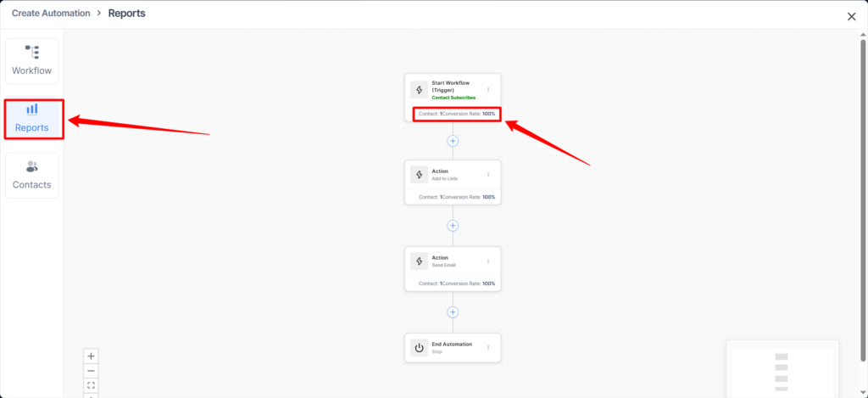Add a step after Send Email action
Image resolution: width=868 pixels, height=398 pixels.
click(x=453, y=312)
